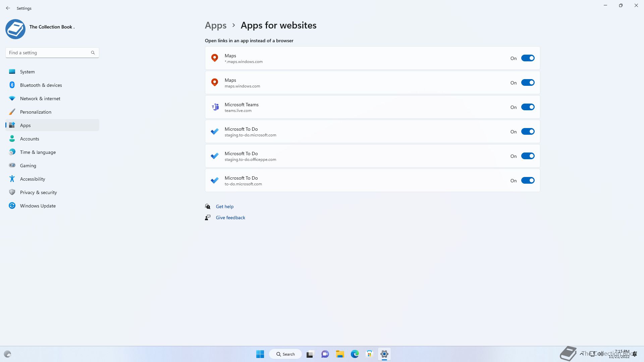Open File Explorer from taskbar
Screen dimensions: 644x362
click(x=340, y=354)
